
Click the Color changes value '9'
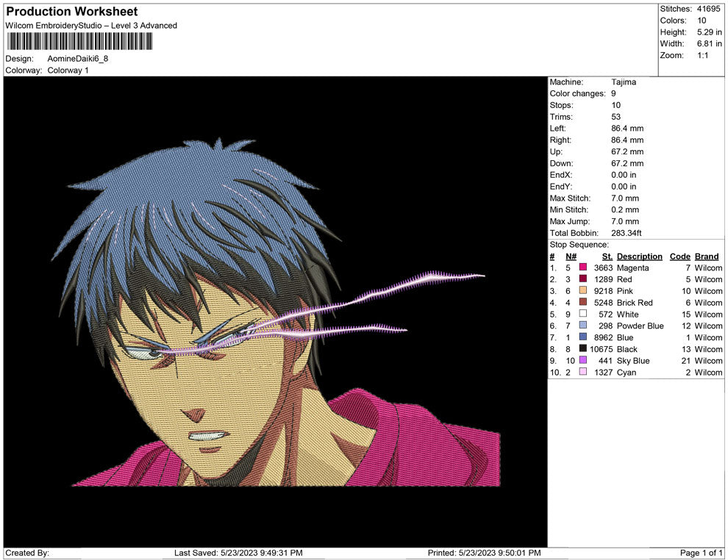(x=613, y=94)
